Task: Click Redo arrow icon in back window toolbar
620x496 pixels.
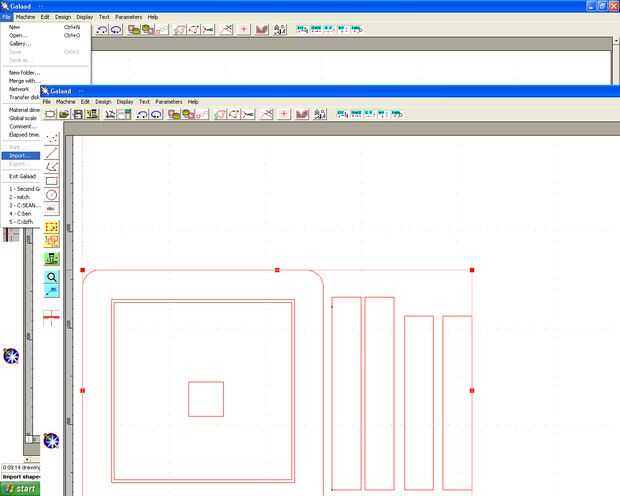Action: [x=116, y=29]
